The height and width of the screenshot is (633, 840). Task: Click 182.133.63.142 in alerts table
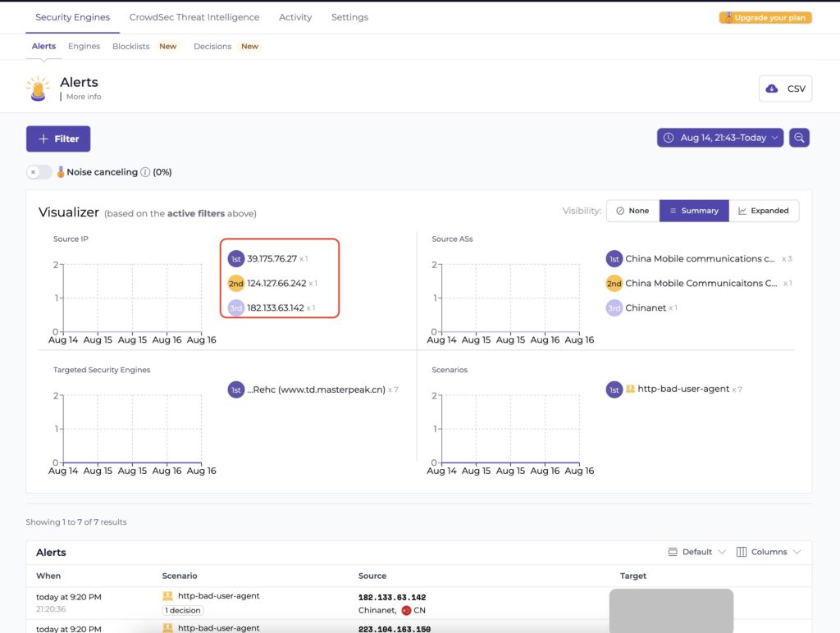point(392,597)
